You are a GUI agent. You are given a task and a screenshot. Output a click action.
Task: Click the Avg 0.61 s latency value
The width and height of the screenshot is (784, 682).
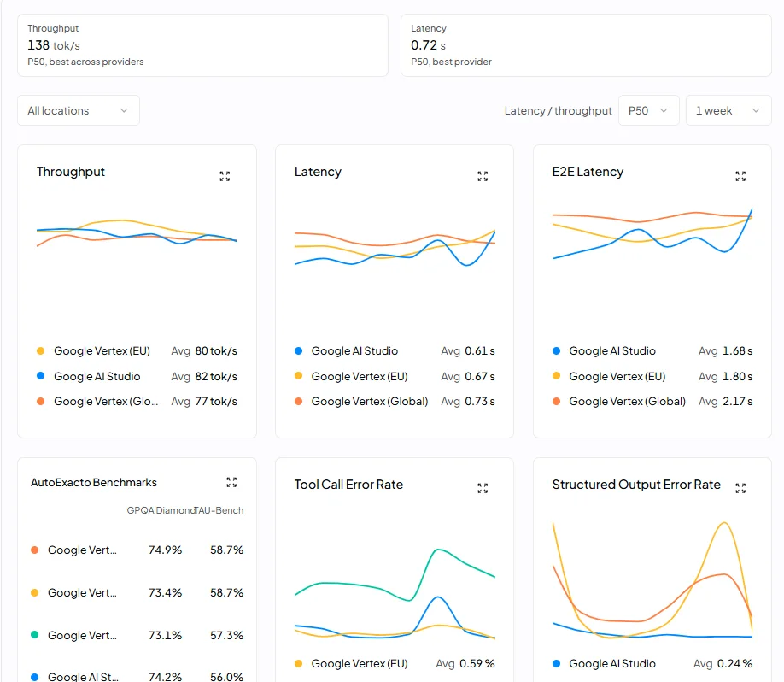tap(468, 350)
